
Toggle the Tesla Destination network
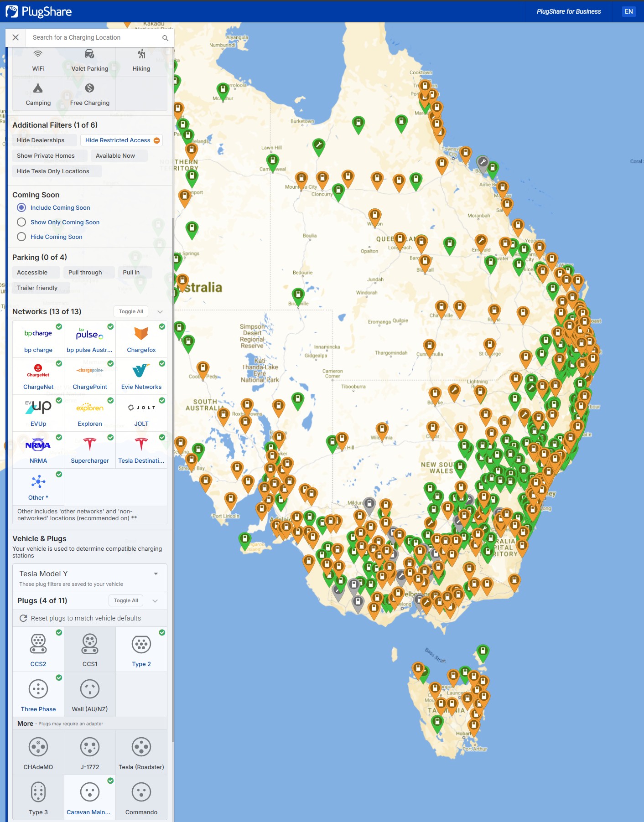[x=141, y=450]
